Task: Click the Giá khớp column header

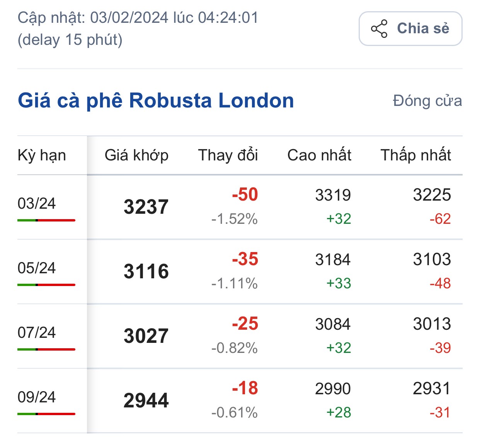Action: 136,155
